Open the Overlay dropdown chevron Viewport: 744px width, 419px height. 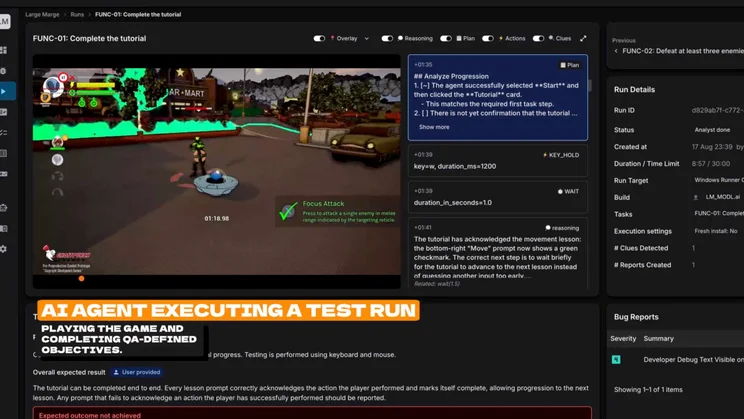click(x=367, y=38)
